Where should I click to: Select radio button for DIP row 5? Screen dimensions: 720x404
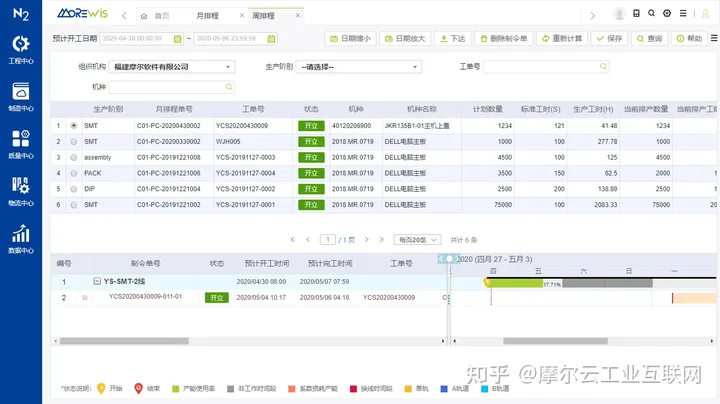click(74, 189)
